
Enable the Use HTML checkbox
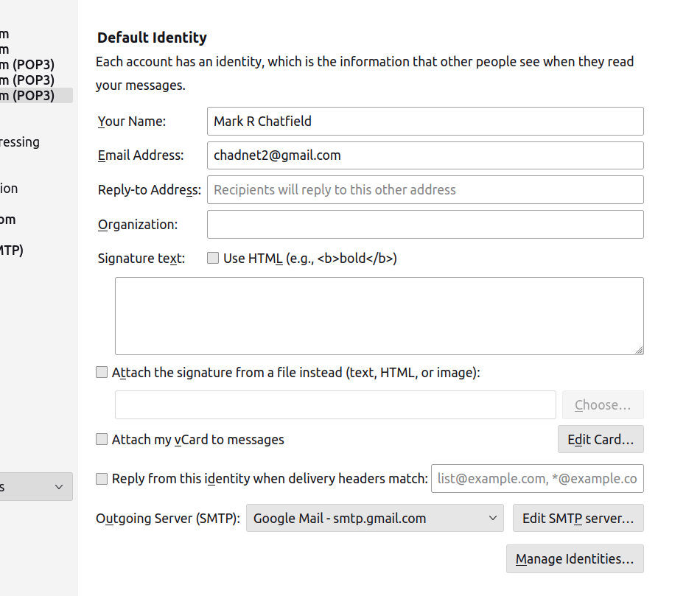point(213,259)
